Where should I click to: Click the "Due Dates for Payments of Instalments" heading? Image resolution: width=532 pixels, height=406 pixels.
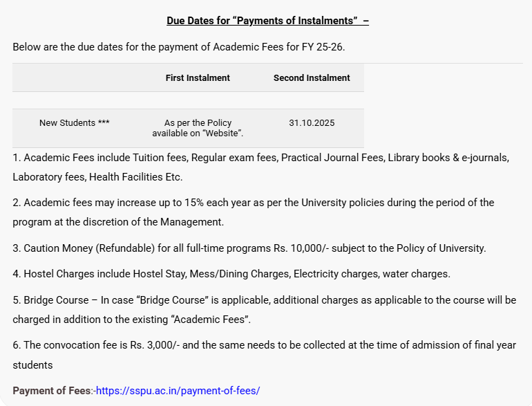pyautogui.click(x=267, y=21)
